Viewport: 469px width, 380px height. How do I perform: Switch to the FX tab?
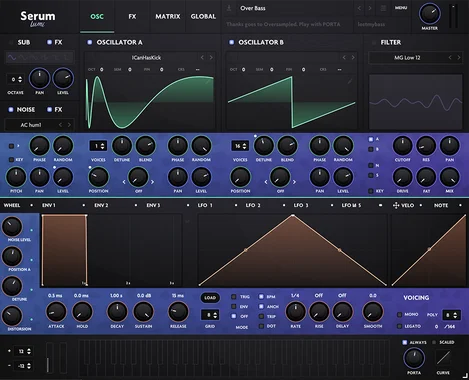coord(132,16)
